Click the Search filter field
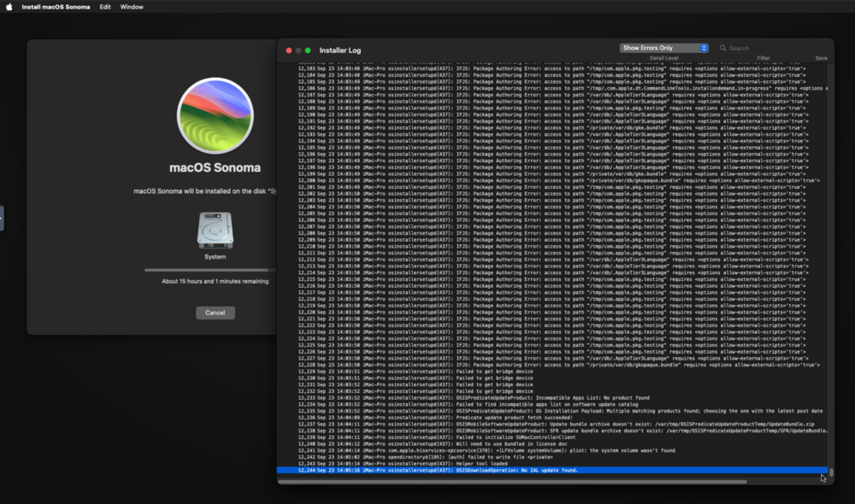The width and height of the screenshot is (855, 504). click(764, 48)
